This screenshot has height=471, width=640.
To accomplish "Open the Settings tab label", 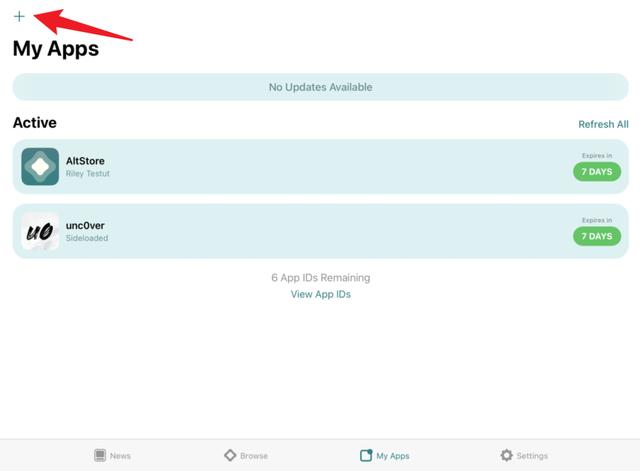I will (x=532, y=456).
